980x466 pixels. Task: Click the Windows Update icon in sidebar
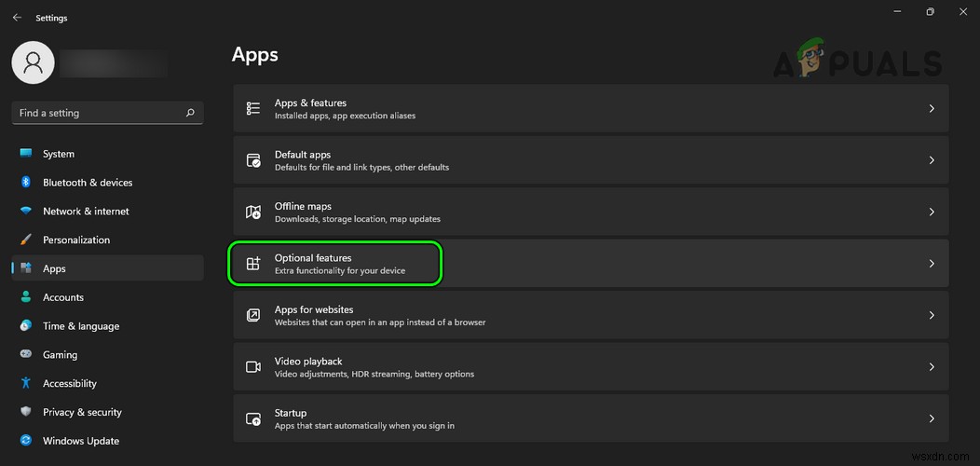(26, 441)
